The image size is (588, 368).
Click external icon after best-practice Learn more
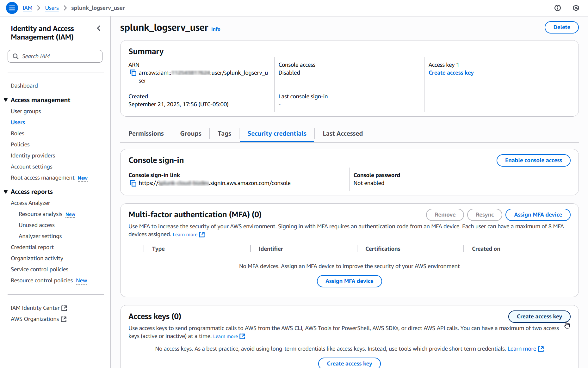[x=541, y=349]
